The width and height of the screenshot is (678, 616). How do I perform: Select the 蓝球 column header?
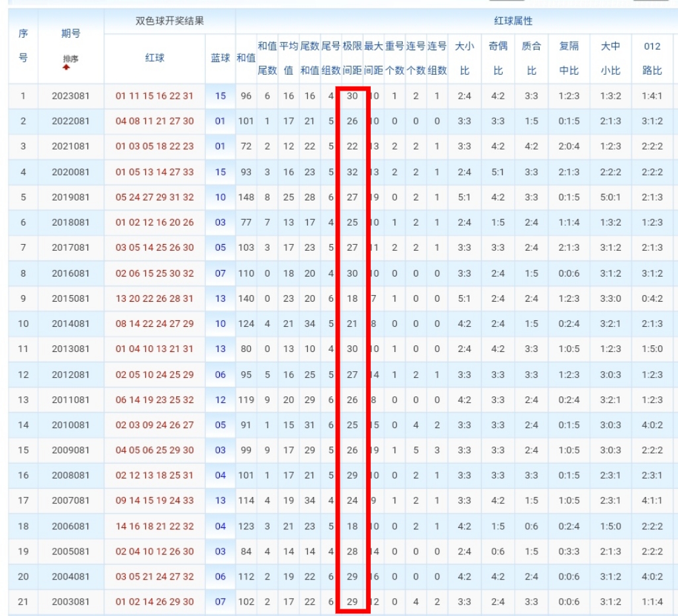pos(220,58)
